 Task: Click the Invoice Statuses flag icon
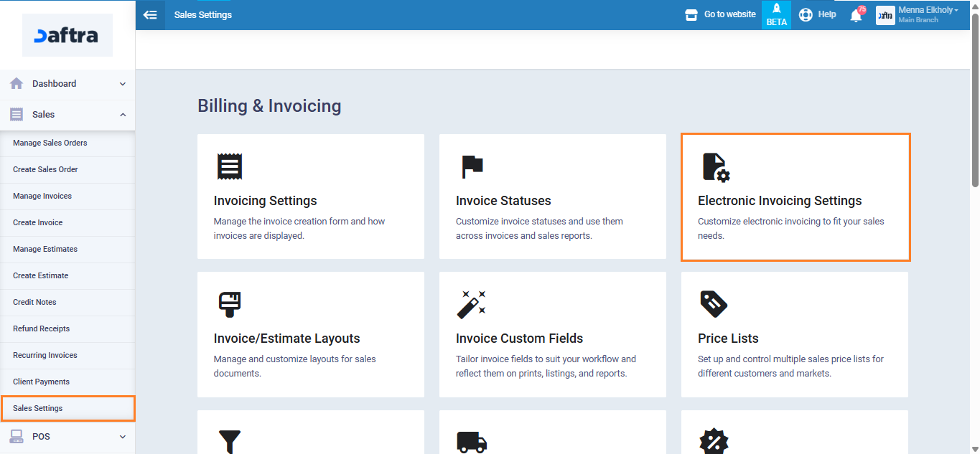coord(472,166)
